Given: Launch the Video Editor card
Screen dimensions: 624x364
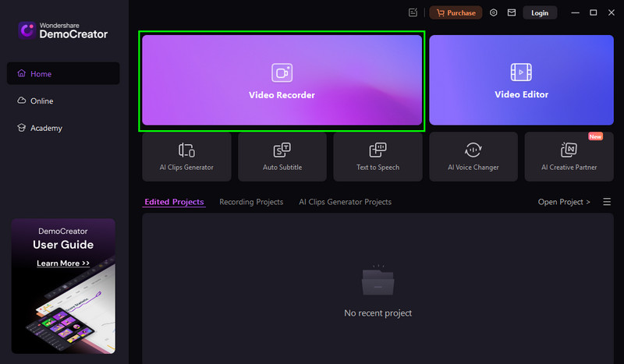Looking at the screenshot, I should (521, 80).
